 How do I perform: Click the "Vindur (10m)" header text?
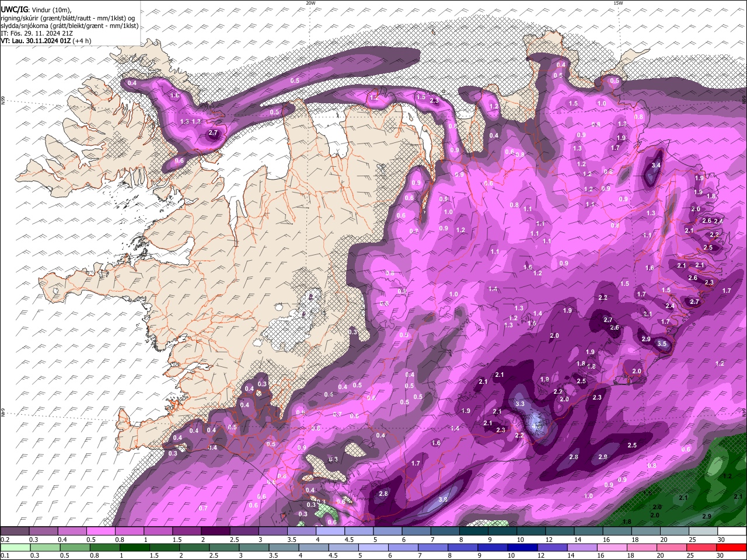coord(51,10)
